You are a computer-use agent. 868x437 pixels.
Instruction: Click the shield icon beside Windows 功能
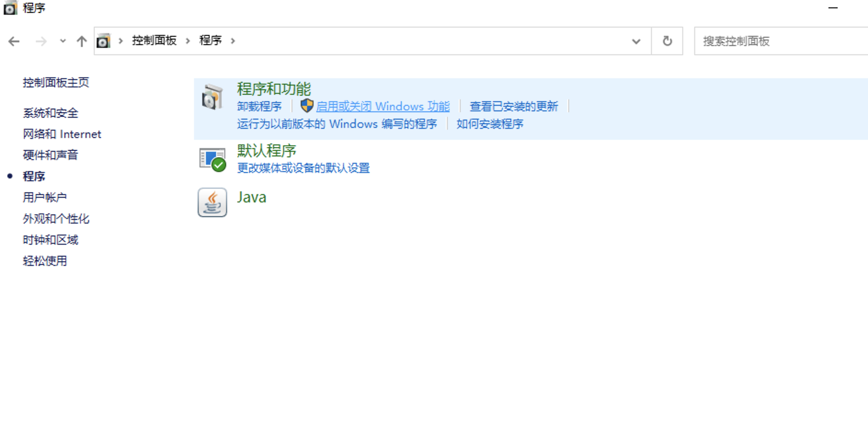pos(307,106)
